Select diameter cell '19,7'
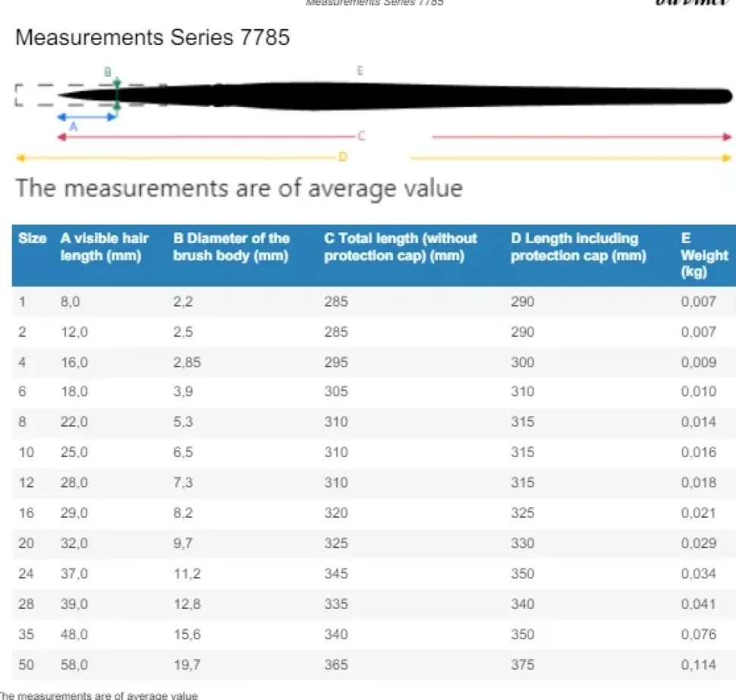Viewport: 736px width, 700px height. click(x=187, y=665)
